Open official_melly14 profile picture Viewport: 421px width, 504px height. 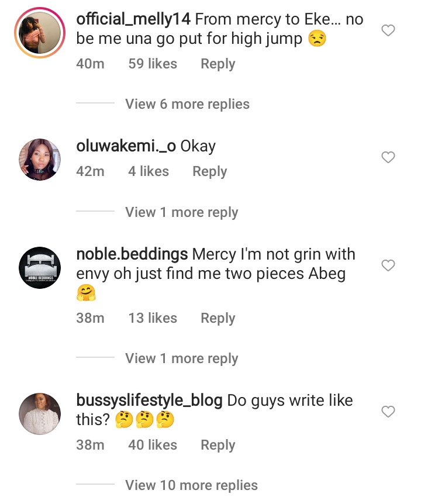tap(40, 33)
